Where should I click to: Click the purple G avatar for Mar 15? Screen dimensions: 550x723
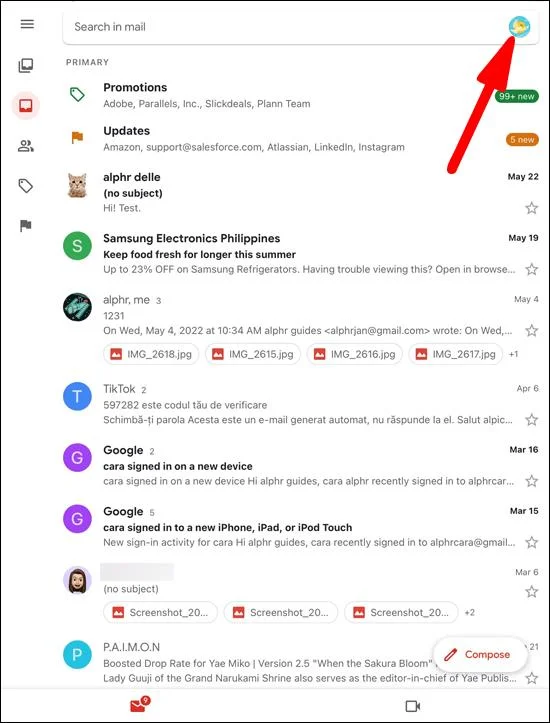click(x=77, y=519)
